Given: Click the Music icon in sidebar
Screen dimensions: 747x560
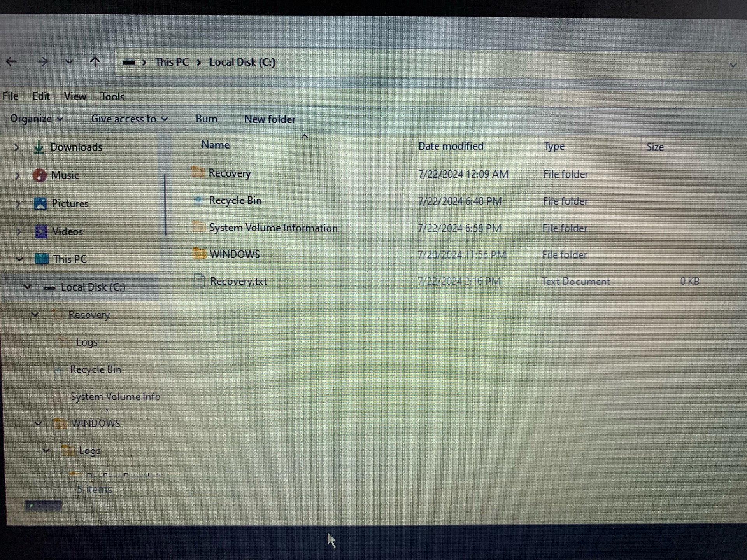Looking at the screenshot, I should 40,175.
